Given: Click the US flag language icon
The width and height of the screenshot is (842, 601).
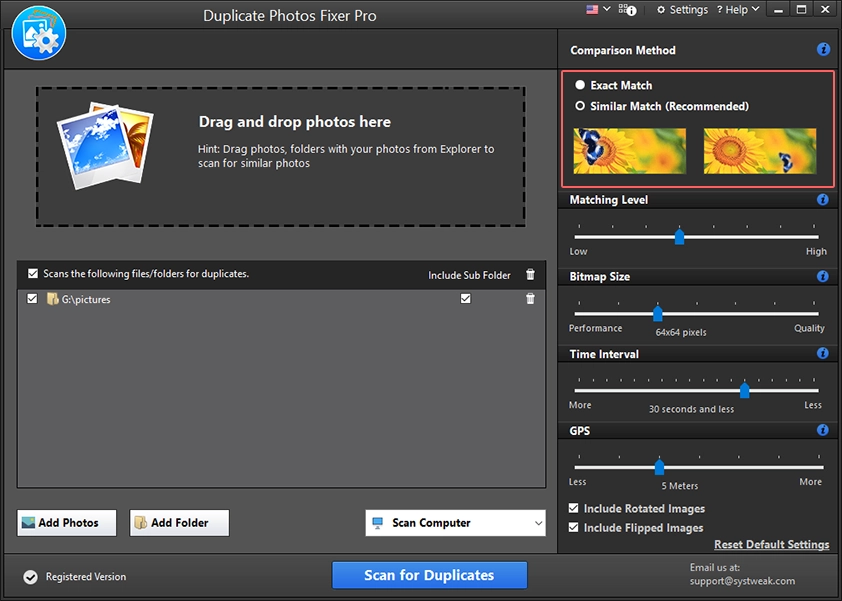Looking at the screenshot, I should click(592, 10).
